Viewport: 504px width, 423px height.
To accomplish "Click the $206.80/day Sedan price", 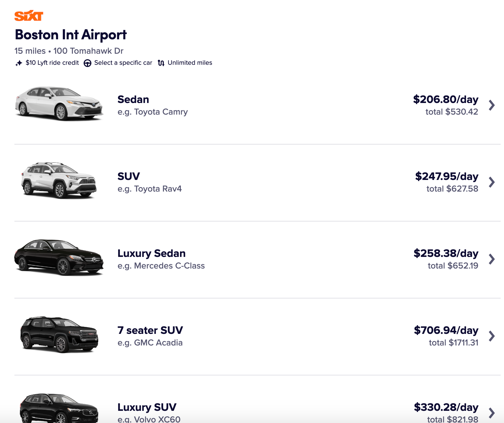I will tap(446, 99).
